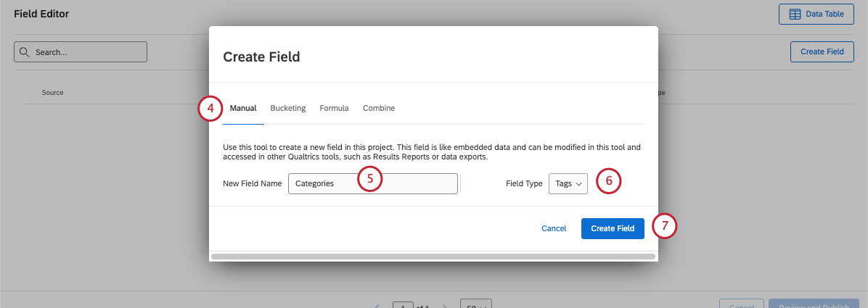
Task: Click the Source column header
Action: [x=53, y=93]
